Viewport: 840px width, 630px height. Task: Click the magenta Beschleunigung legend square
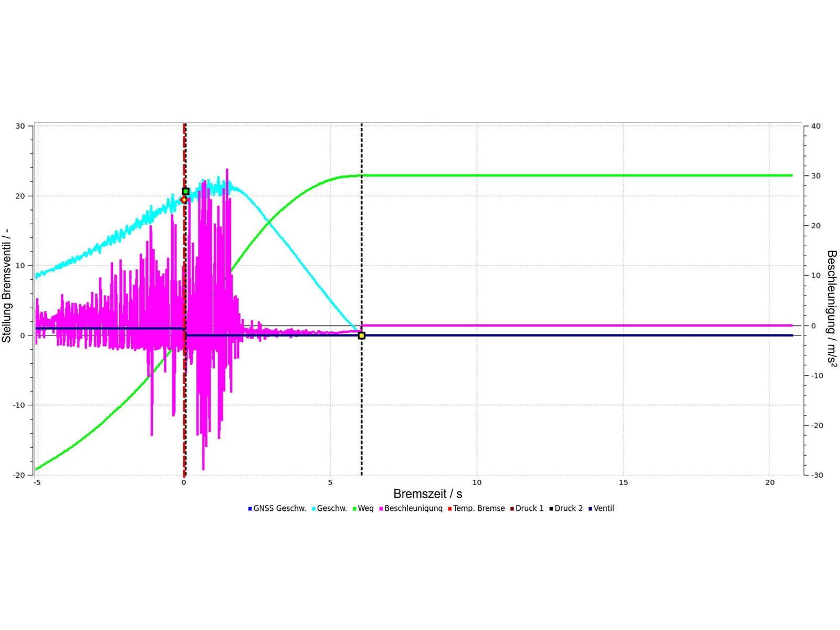coord(381,509)
